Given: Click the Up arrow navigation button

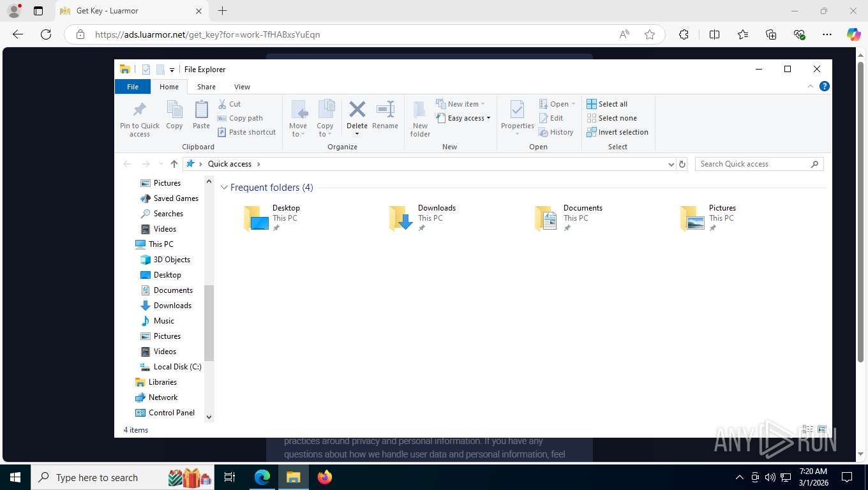Looking at the screenshot, I should point(174,164).
